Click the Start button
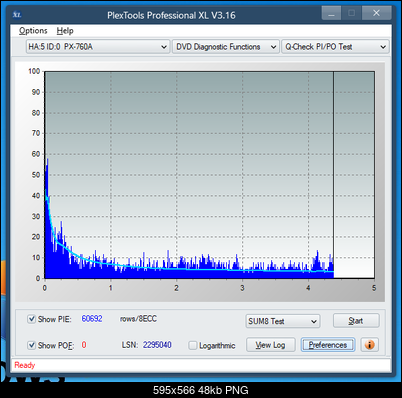Image resolution: width=402 pixels, height=398 pixels. pos(356,321)
